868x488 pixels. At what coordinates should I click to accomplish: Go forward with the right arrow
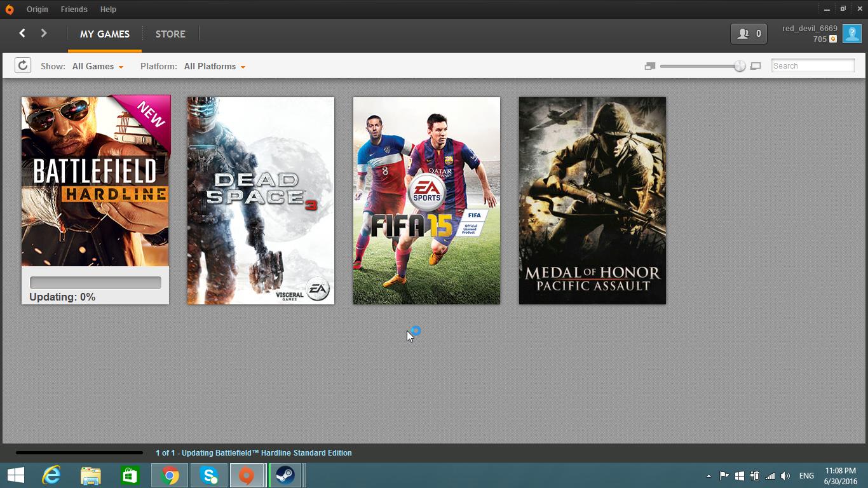tap(44, 33)
